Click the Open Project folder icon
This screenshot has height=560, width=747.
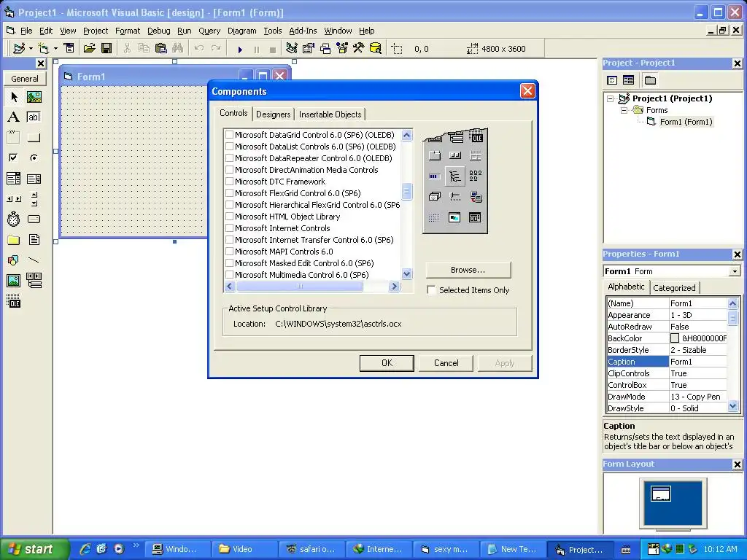click(89, 49)
